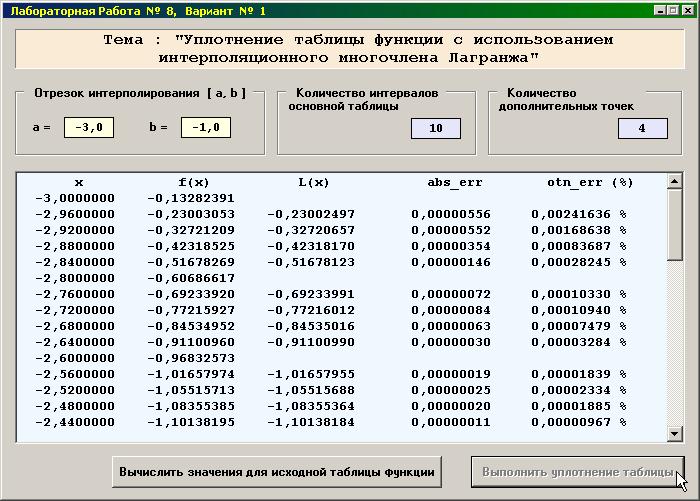Select the f(x) value -1,08355385
Screen dimensions: 700x501
191,406
